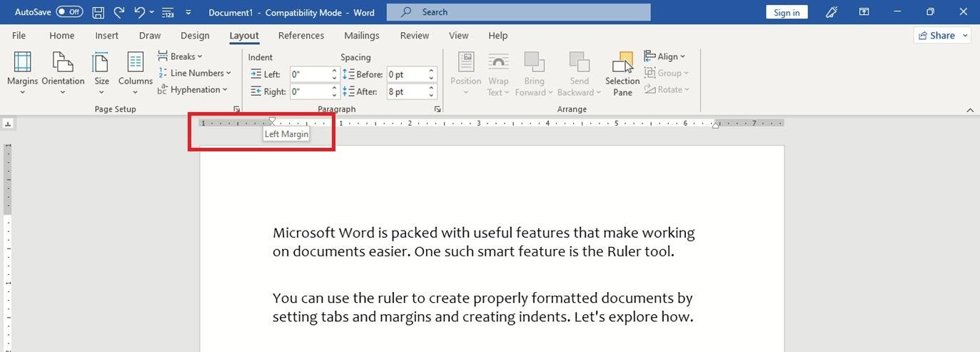Increase Spacing Before with up arrow
Screen dimensions: 980x352
432,71
